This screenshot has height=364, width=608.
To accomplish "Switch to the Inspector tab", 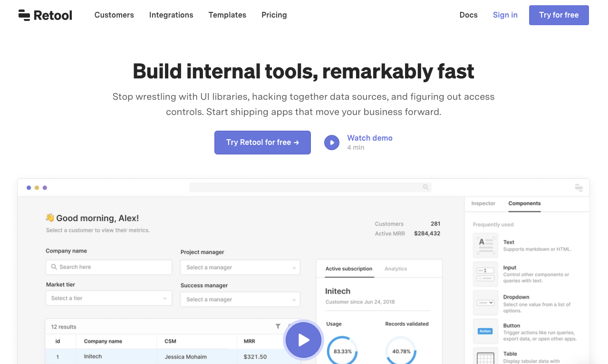I will point(483,203).
